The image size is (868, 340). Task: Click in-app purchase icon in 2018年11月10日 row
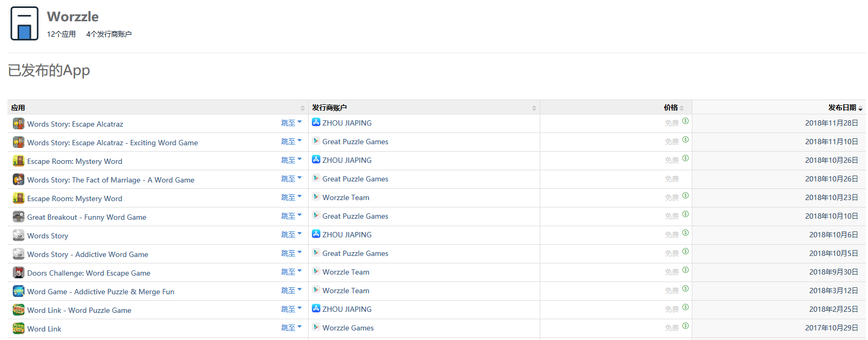point(685,139)
